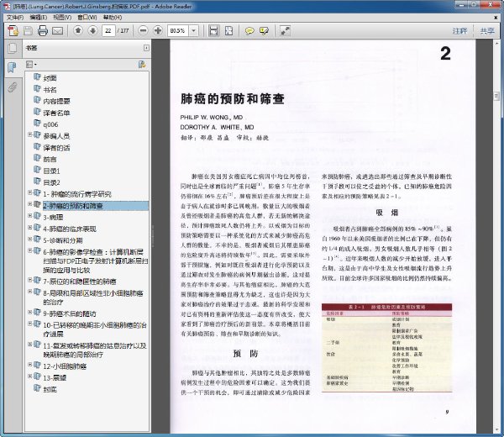Select the q006 bookmark
Viewport: 504px width, 437px height.
(50, 124)
